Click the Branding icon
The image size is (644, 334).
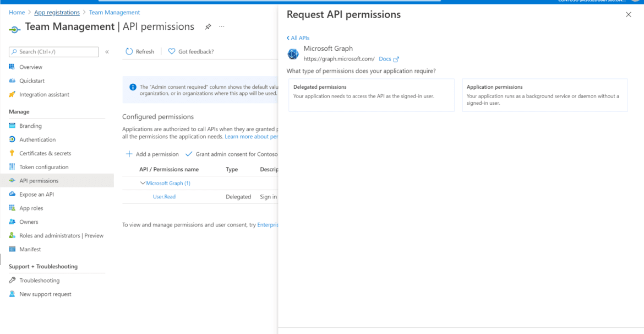(12, 126)
